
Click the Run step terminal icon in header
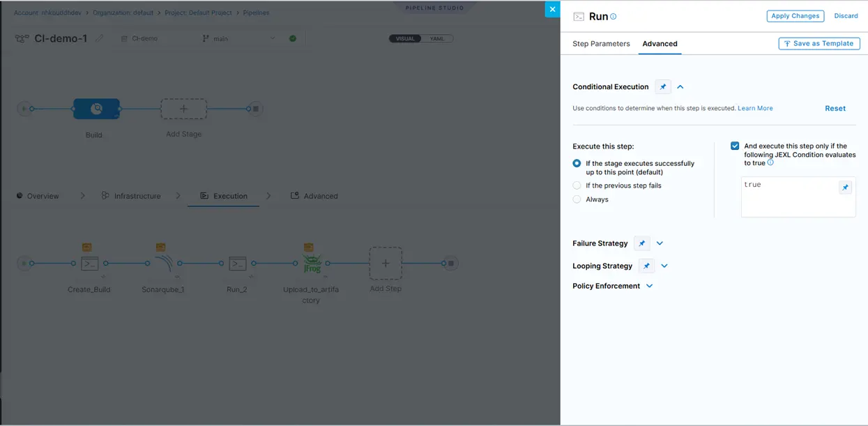click(579, 16)
